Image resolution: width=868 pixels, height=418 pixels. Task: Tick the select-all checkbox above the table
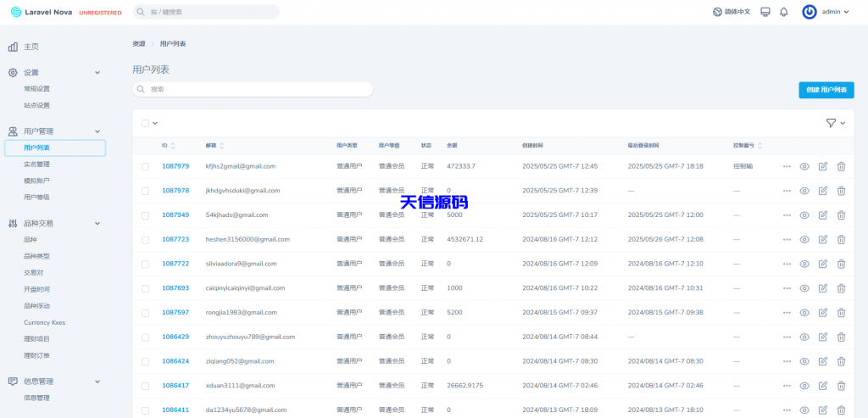click(145, 123)
